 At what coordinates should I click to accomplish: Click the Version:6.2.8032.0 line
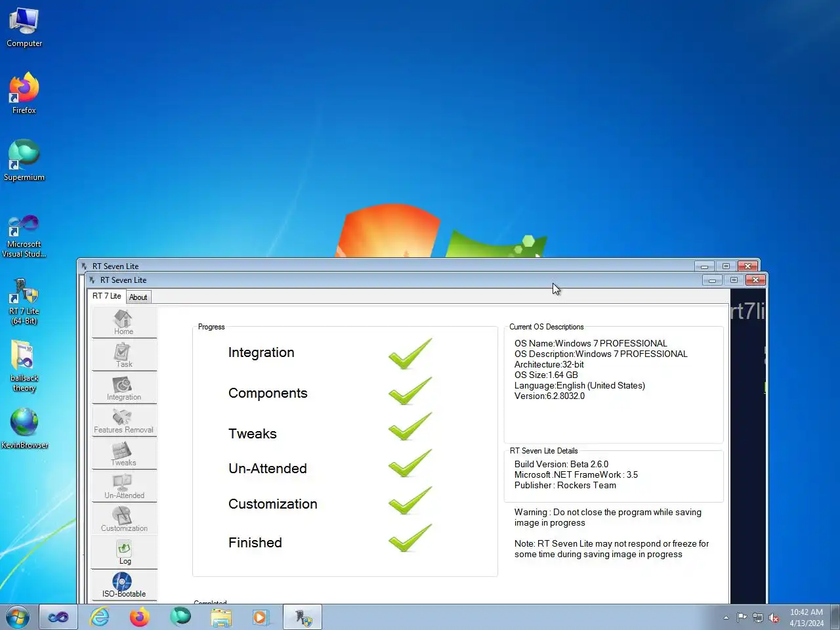click(x=549, y=396)
